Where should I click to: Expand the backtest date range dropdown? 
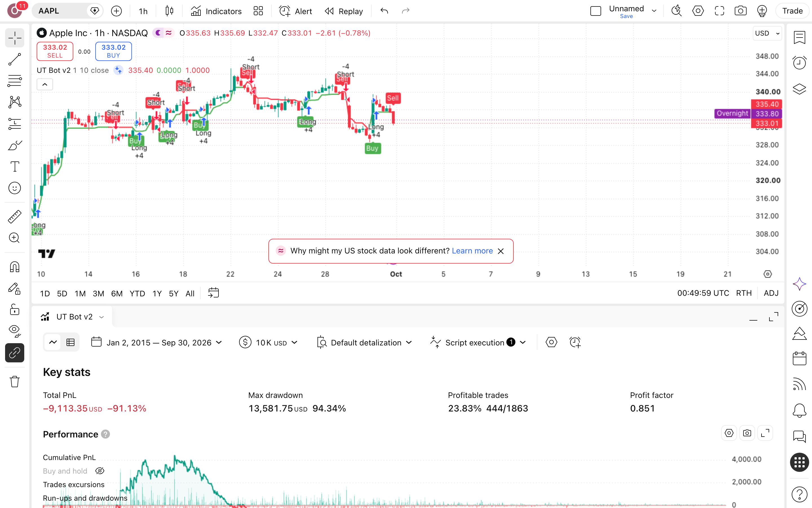coord(157,342)
